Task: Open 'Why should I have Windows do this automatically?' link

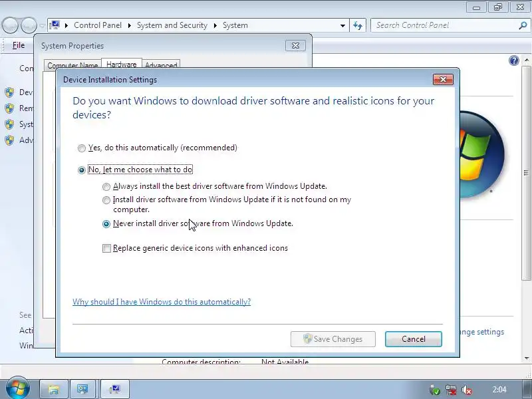Action: [x=162, y=302]
